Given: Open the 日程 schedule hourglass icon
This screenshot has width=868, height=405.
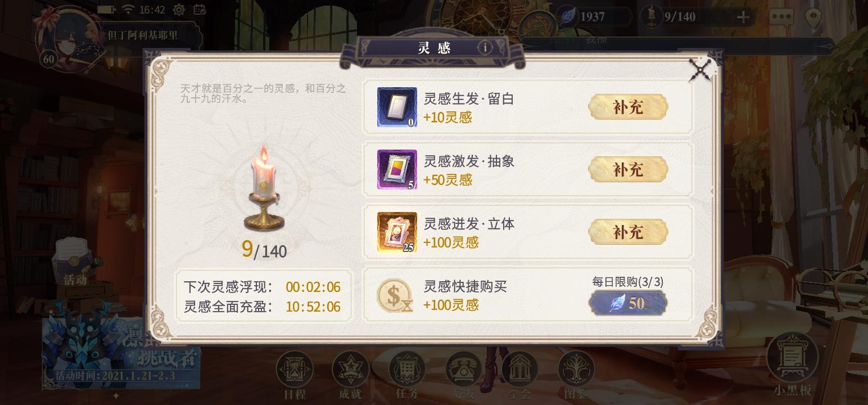Looking at the screenshot, I should tap(295, 368).
